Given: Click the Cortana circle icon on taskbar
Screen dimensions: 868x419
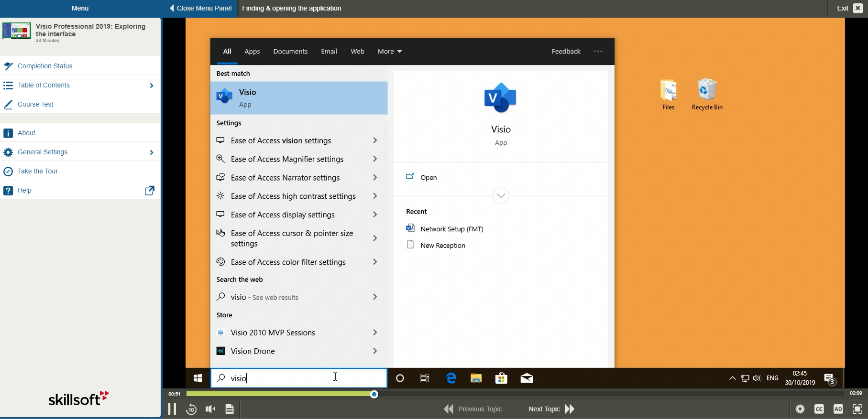Looking at the screenshot, I should (x=400, y=378).
